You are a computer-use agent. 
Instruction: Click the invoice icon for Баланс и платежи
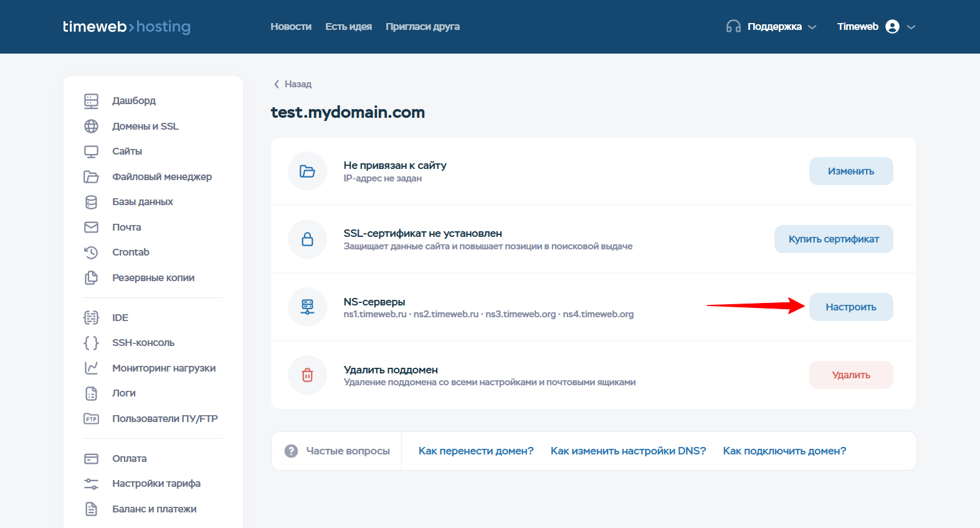coord(91,509)
